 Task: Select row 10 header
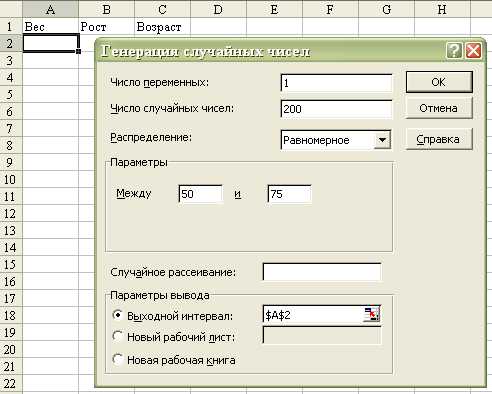(10, 180)
